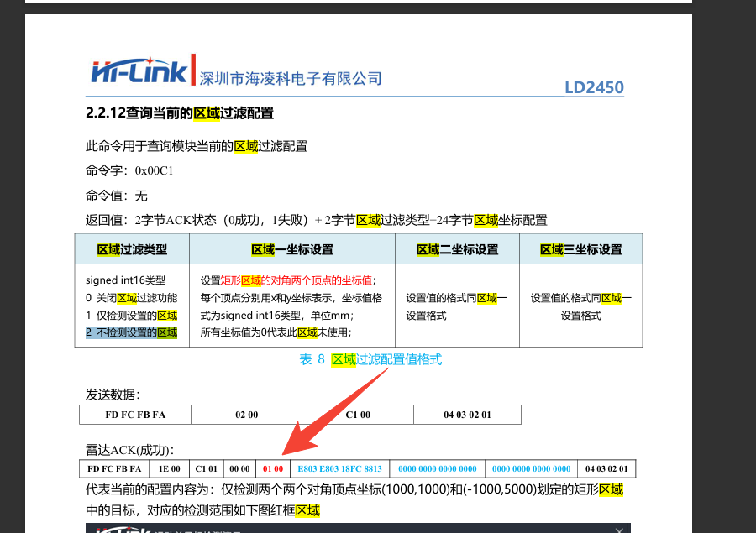The image size is (756, 533).
Task: Click table header 区域三坐标设置
Action: pyautogui.click(x=581, y=249)
